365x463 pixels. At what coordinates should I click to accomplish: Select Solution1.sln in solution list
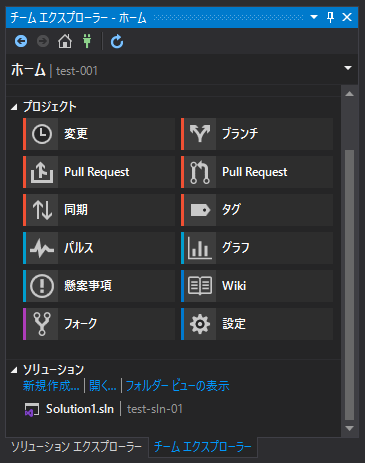click(x=80, y=409)
